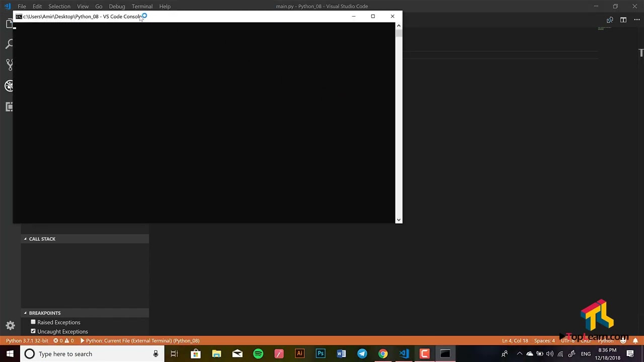Change indentation via Spaces: 4
The width and height of the screenshot is (644, 362).
pyautogui.click(x=544, y=341)
